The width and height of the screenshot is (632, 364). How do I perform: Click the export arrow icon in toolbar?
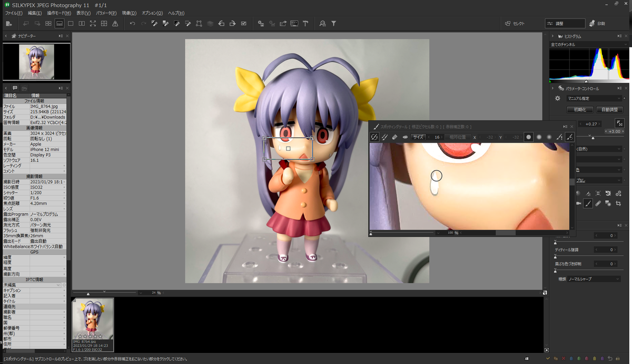283,23
